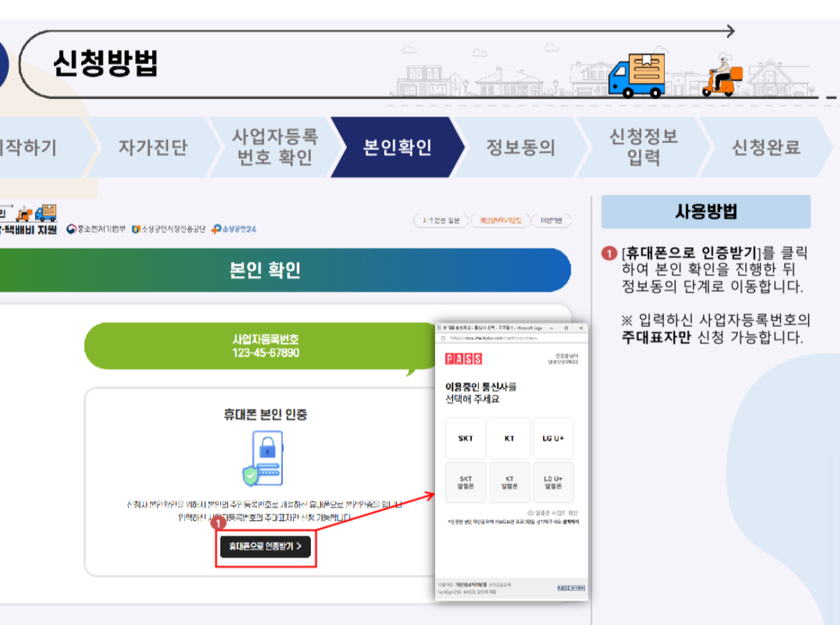Open the highlighted 본인확인 step

[x=397, y=147]
